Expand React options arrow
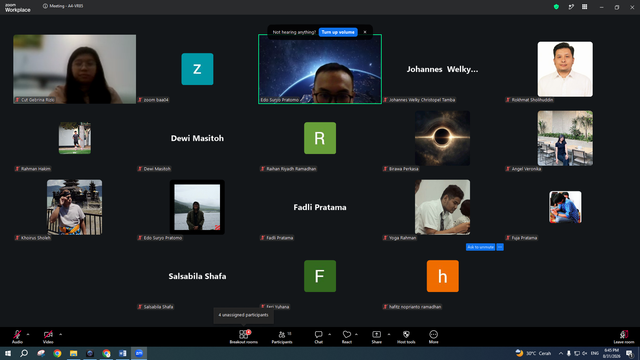 (x=356, y=334)
